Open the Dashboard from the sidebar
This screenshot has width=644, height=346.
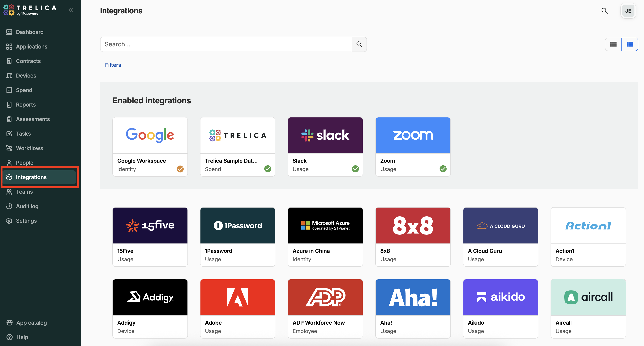(30, 32)
